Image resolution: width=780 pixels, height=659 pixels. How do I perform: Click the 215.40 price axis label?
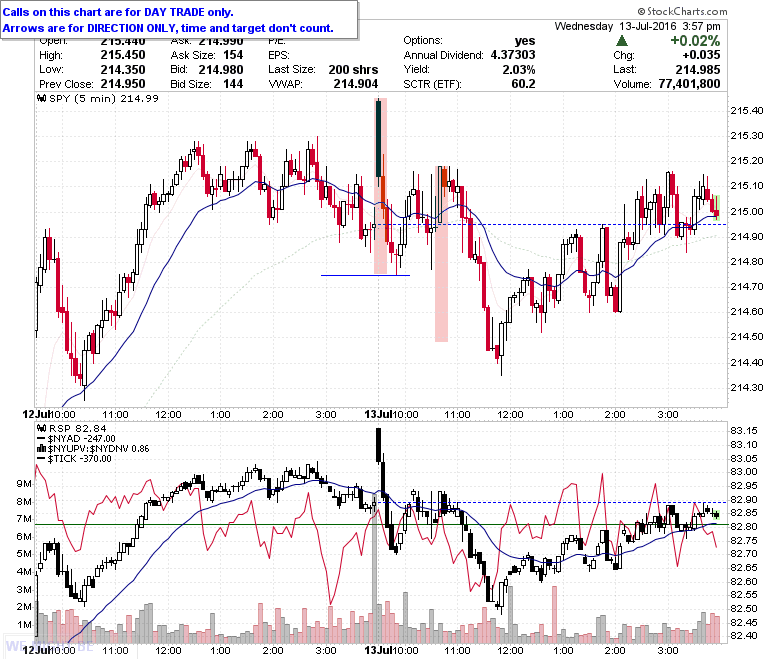(x=746, y=110)
